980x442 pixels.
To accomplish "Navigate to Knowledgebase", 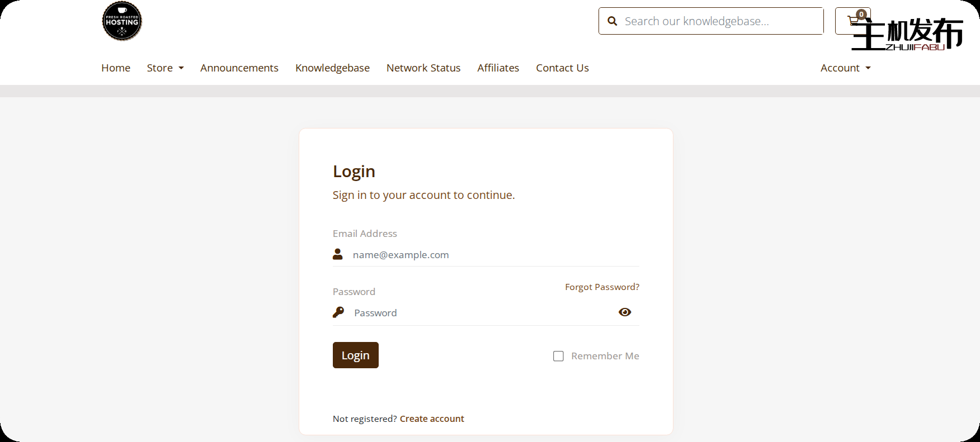I will pos(332,68).
